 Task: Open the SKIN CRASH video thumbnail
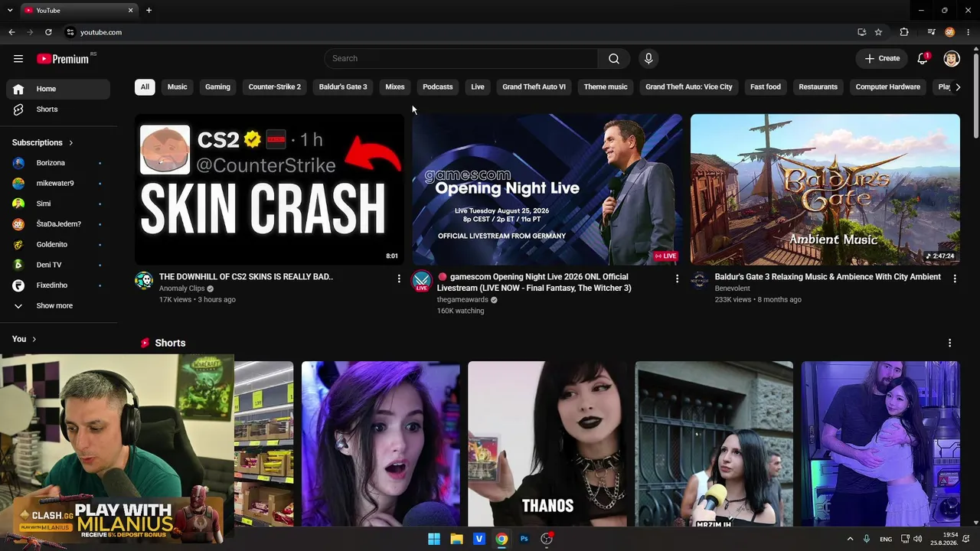tap(269, 189)
